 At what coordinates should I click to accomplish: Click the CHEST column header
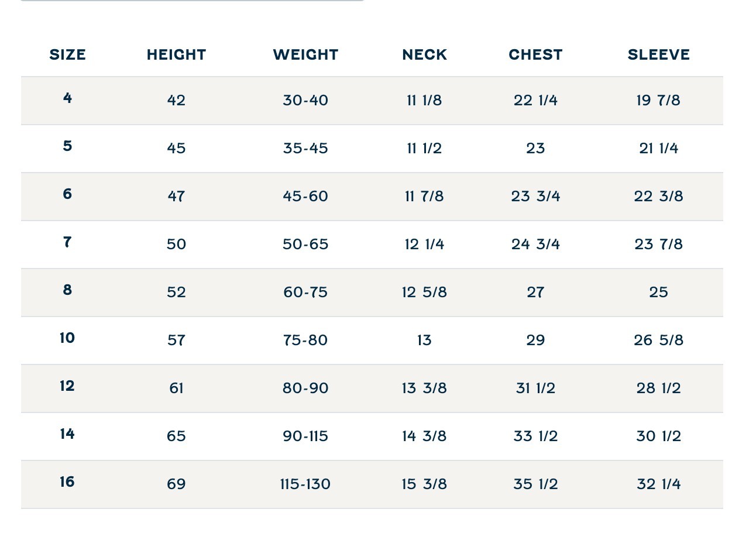(x=535, y=55)
